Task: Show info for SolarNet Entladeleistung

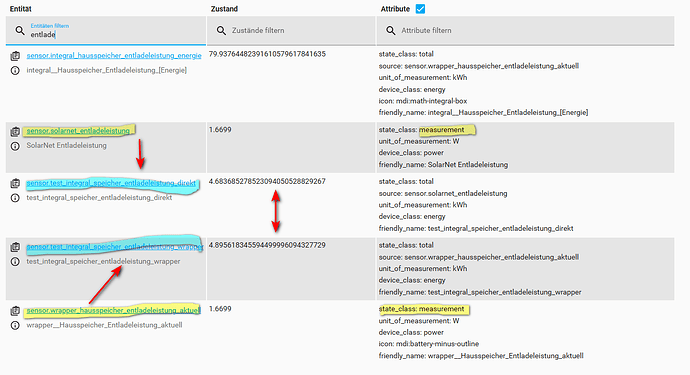Action: coord(15,146)
